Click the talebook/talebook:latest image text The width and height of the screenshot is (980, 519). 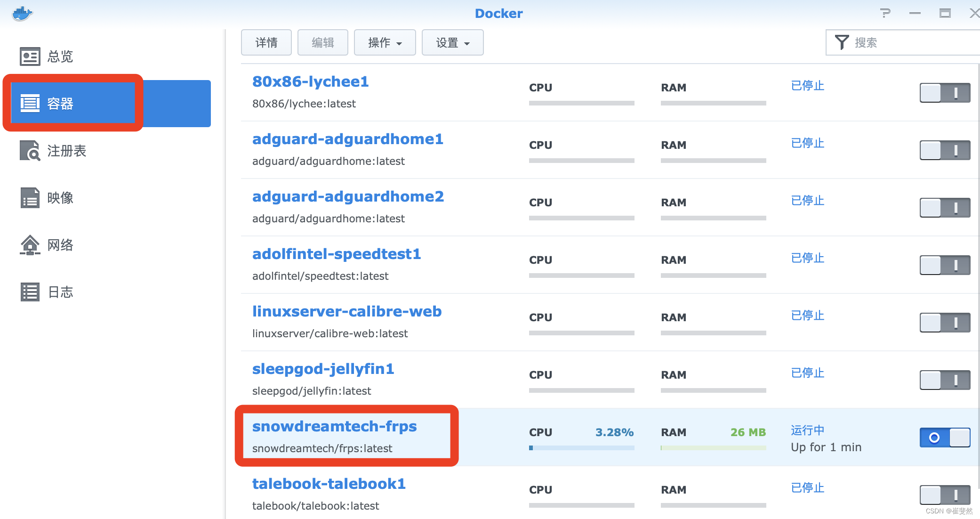click(316, 506)
